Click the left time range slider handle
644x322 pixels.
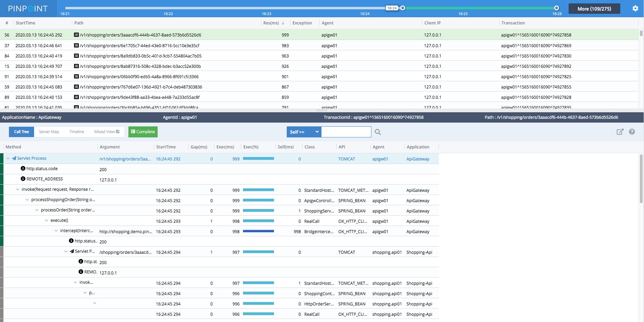click(x=403, y=8)
